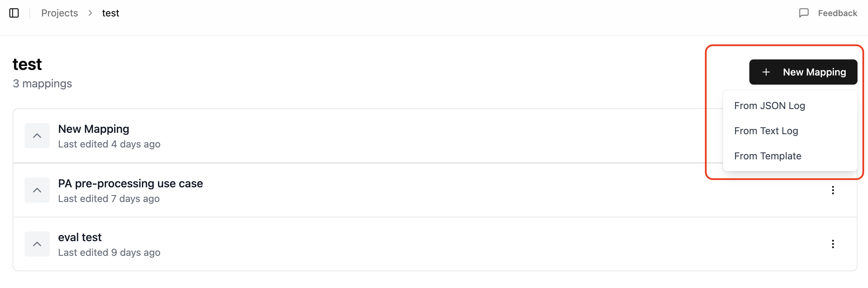Click the breadcrumb chevron separator
868x288 pixels.
[90, 13]
